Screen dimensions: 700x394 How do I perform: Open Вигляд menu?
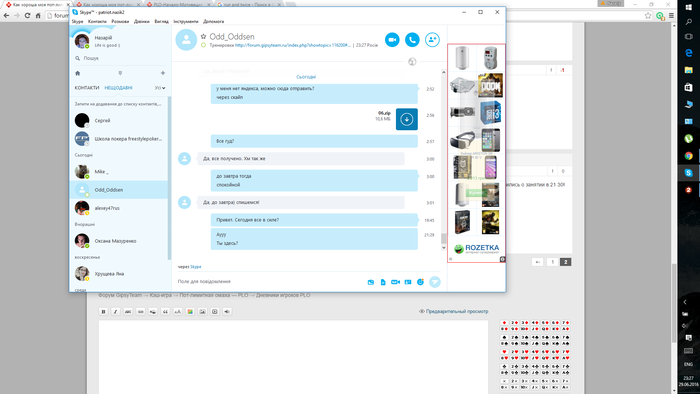coord(162,21)
